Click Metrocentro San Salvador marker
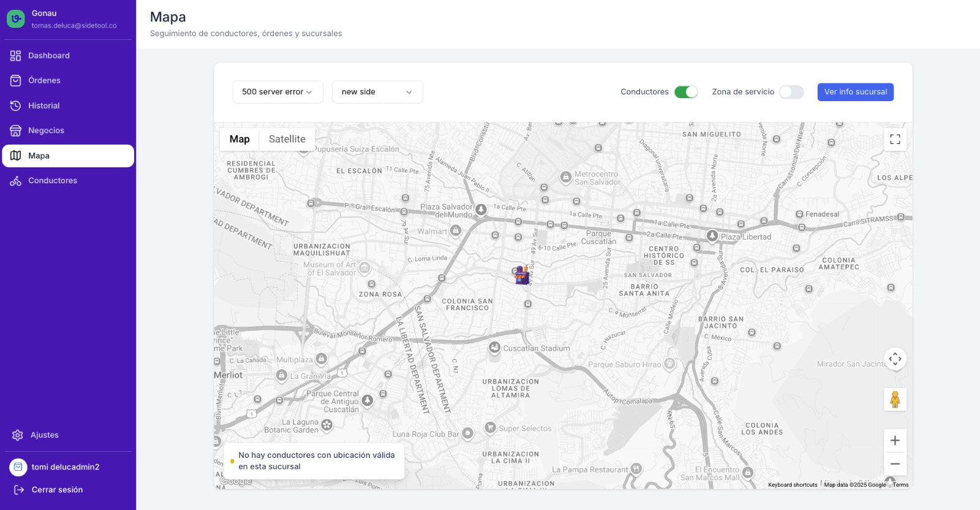Viewport: 980px width, 510px height. point(566,177)
